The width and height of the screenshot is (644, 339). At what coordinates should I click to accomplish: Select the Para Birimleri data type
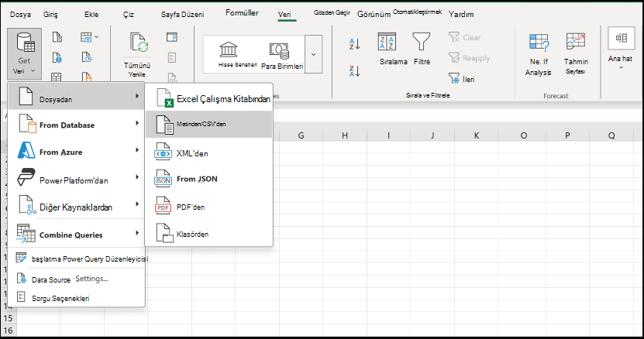(x=282, y=55)
